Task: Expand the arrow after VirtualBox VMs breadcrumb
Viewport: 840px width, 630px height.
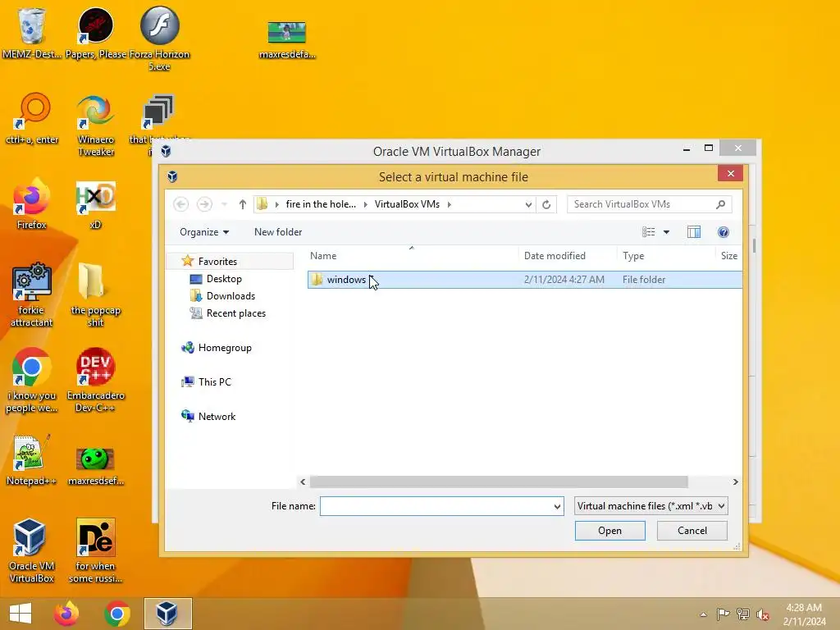Action: (450, 204)
